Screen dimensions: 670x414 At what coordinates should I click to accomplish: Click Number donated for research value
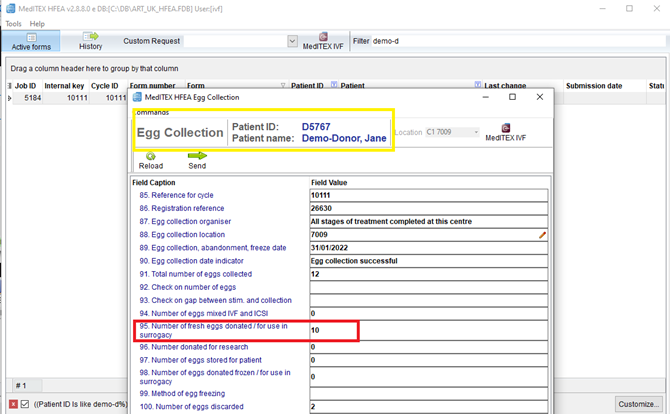[x=429, y=347]
